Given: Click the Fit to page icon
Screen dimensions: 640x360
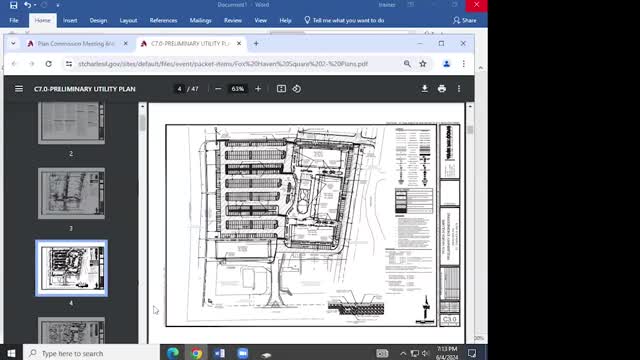Looking at the screenshot, I should click(x=281, y=89).
